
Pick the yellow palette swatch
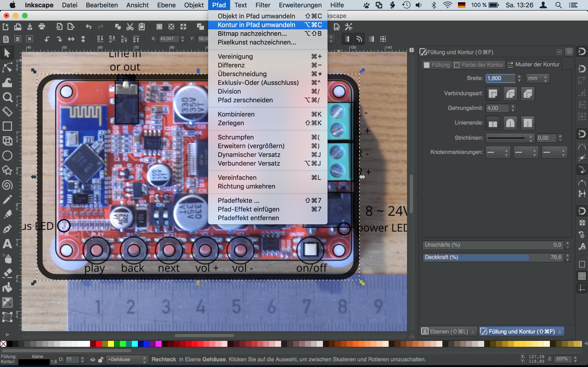click(x=111, y=344)
